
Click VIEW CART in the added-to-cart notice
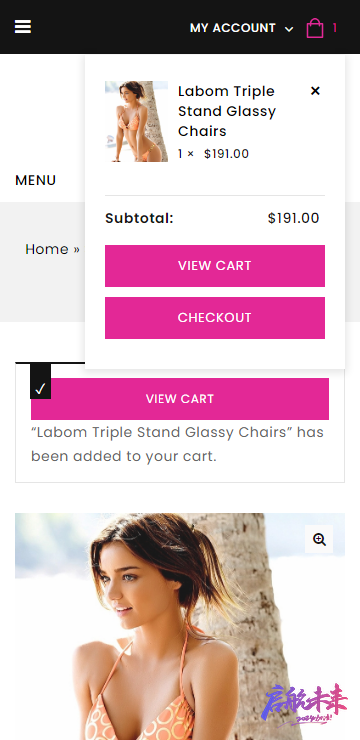tap(180, 399)
